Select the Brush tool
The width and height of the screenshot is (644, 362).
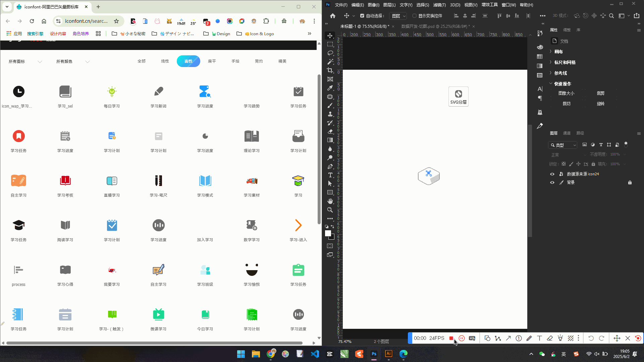pos(330,105)
